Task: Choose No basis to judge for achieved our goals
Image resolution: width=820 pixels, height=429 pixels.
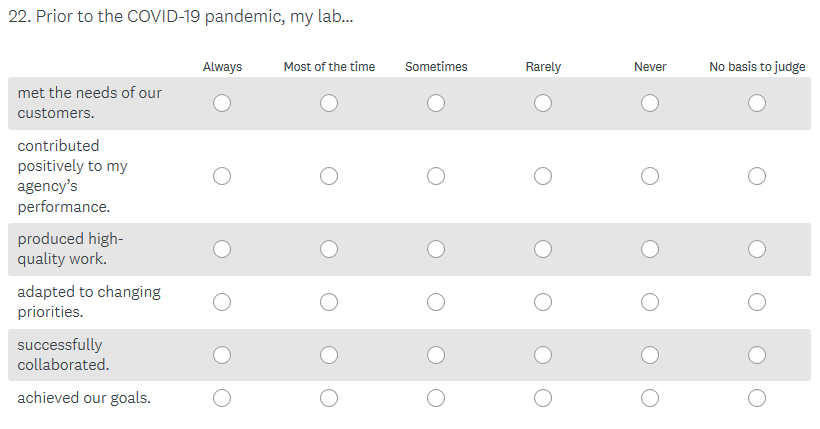Action: click(x=757, y=398)
